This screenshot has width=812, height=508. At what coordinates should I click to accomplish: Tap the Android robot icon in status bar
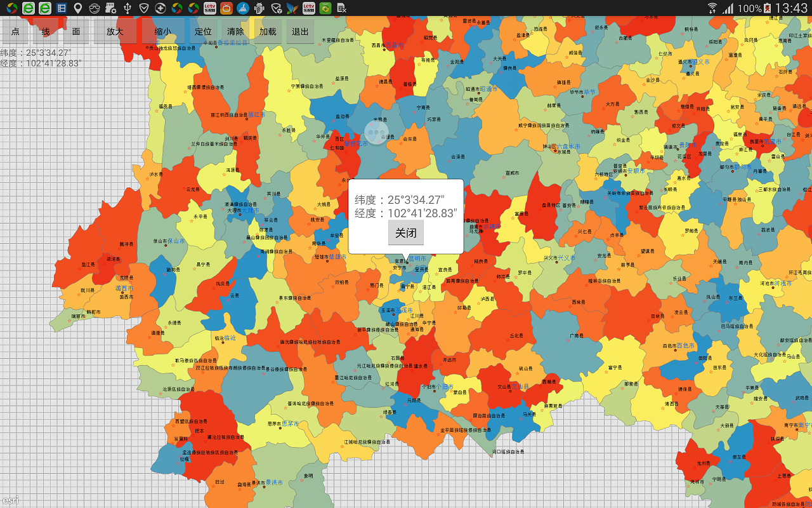[259, 8]
